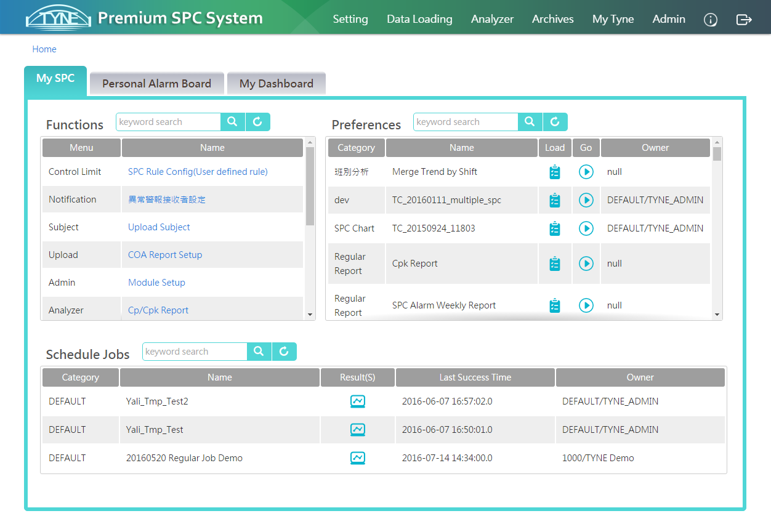Open the Analyzer menu
Image resolution: width=771 pixels, height=532 pixels.
click(492, 19)
